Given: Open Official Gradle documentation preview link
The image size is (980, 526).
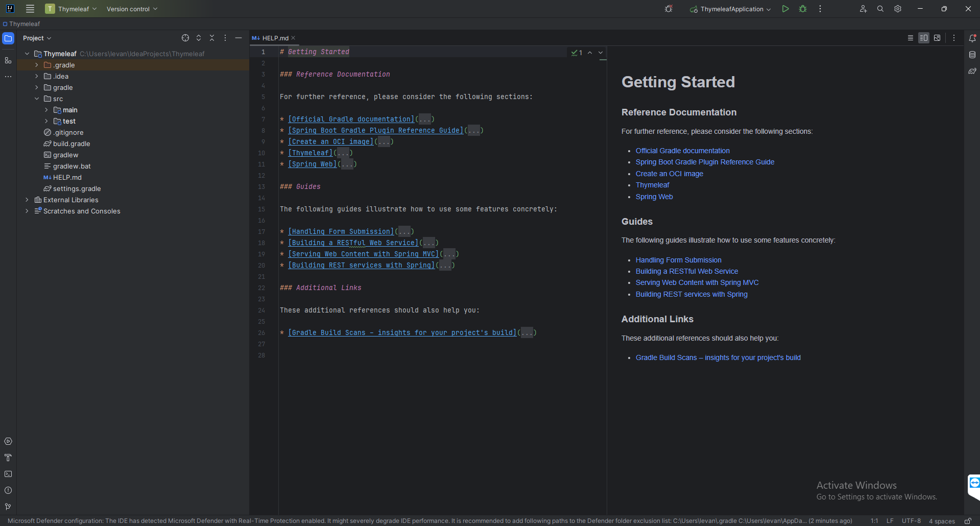Looking at the screenshot, I should point(682,151).
